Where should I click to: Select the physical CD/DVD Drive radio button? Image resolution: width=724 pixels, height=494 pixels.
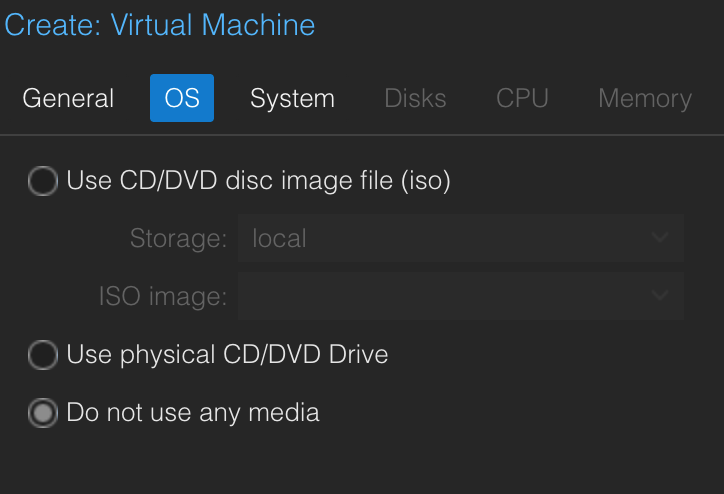pyautogui.click(x=43, y=355)
